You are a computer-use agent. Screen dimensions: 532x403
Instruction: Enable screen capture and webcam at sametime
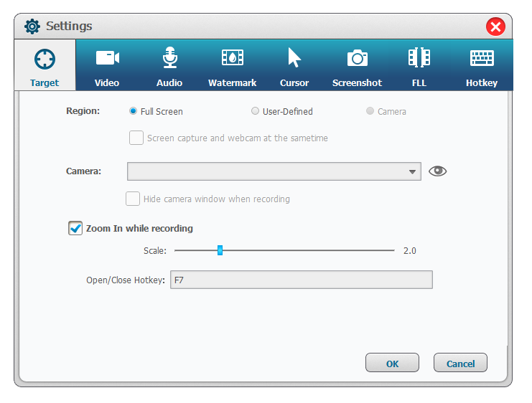136,138
